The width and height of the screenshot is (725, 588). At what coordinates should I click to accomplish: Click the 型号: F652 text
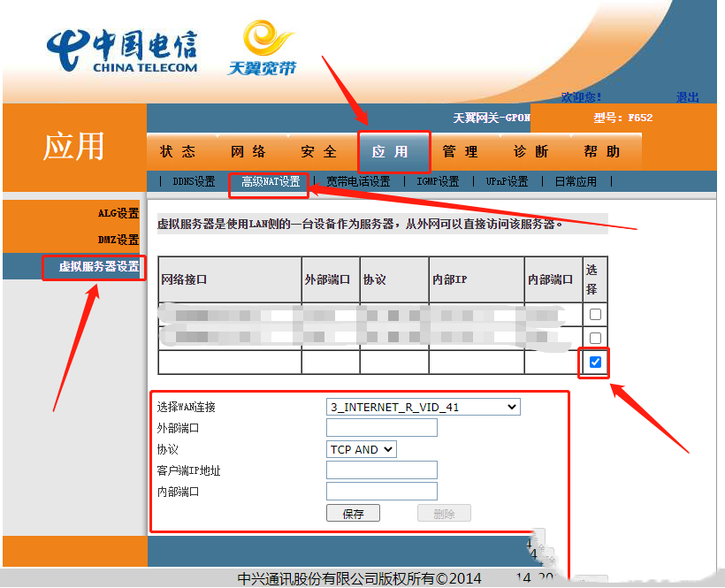[623, 118]
